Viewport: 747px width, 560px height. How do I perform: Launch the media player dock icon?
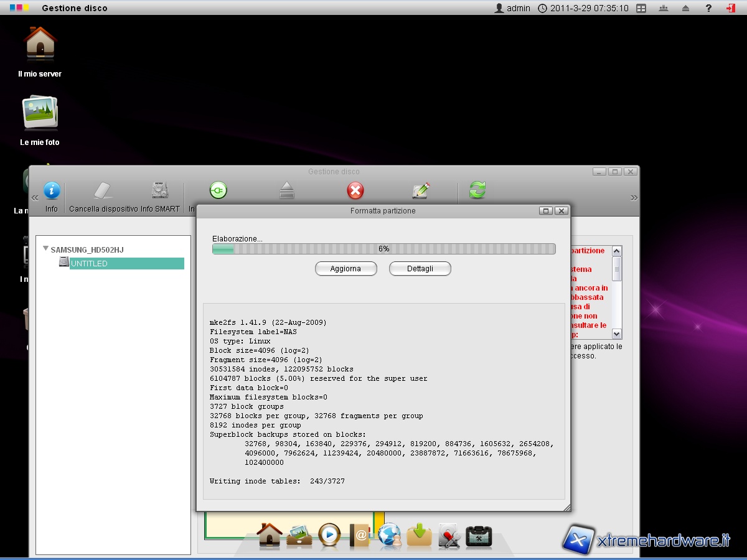pos(329,534)
